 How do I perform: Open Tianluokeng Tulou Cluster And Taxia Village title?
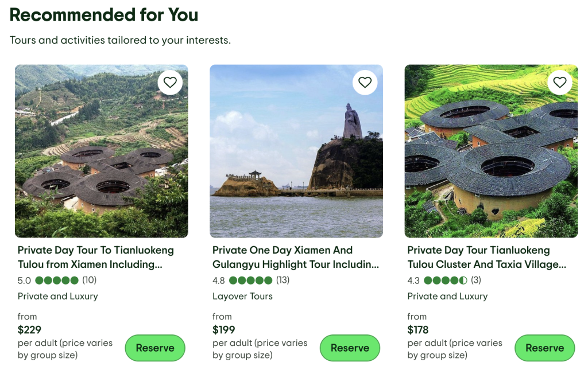pyautogui.click(x=486, y=257)
